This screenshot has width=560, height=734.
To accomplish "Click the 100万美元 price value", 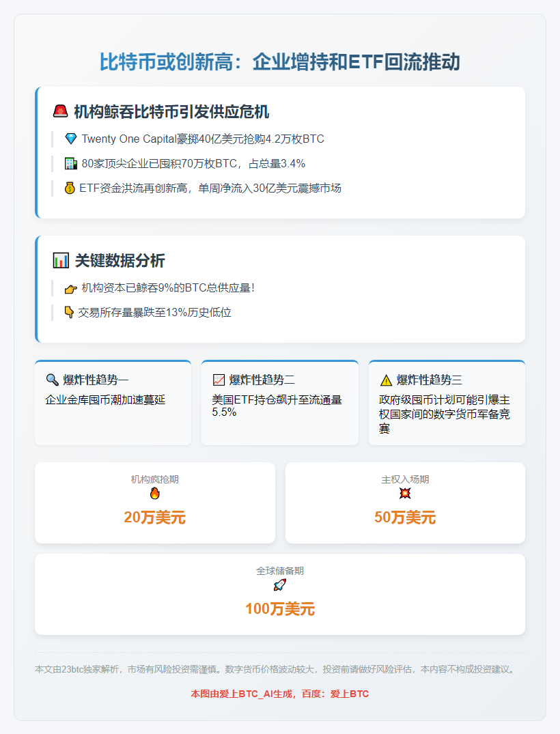I will click(x=280, y=608).
